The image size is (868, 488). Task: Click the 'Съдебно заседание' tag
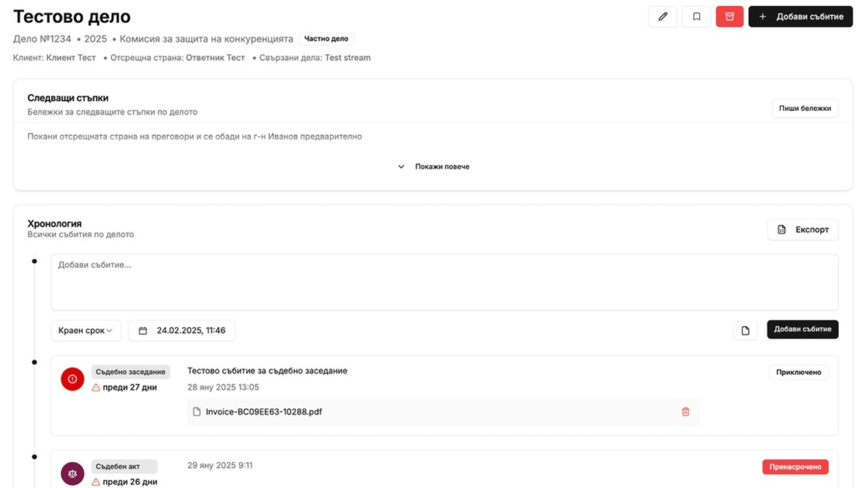pos(130,372)
